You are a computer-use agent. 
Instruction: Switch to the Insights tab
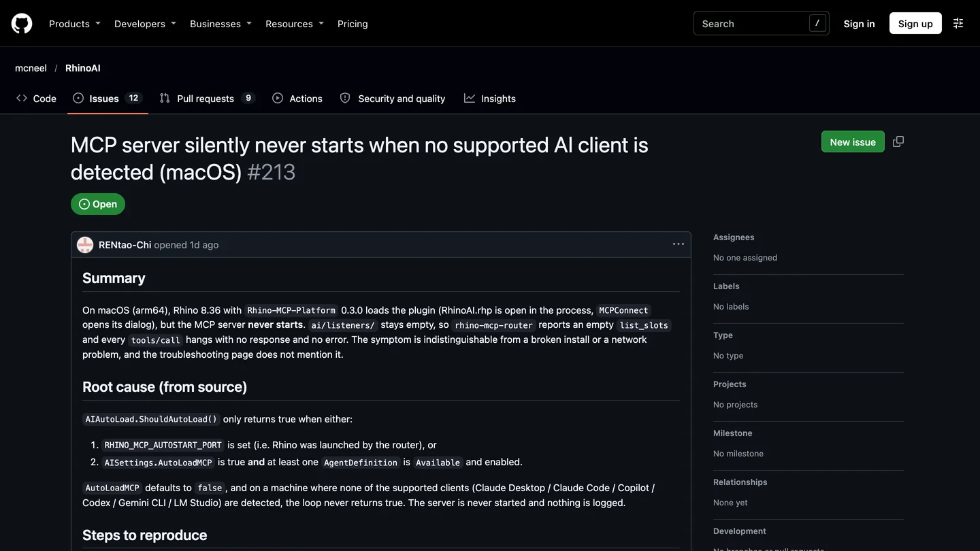[490, 98]
